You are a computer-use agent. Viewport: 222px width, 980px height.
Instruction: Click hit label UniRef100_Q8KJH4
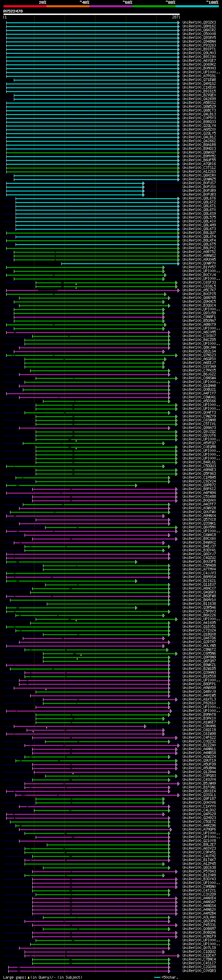[199, 347]
